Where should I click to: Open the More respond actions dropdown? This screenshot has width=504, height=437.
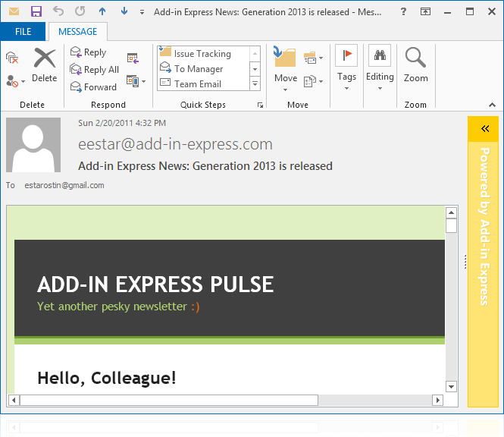pos(136,81)
